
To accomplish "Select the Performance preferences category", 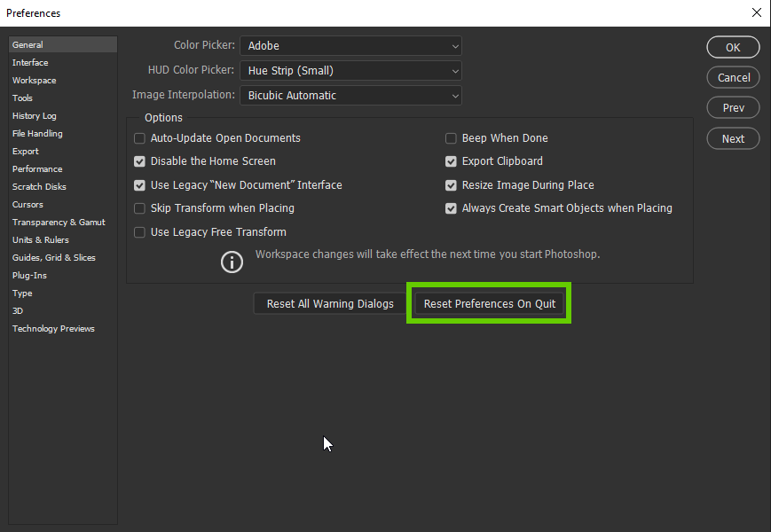I will (x=36, y=168).
